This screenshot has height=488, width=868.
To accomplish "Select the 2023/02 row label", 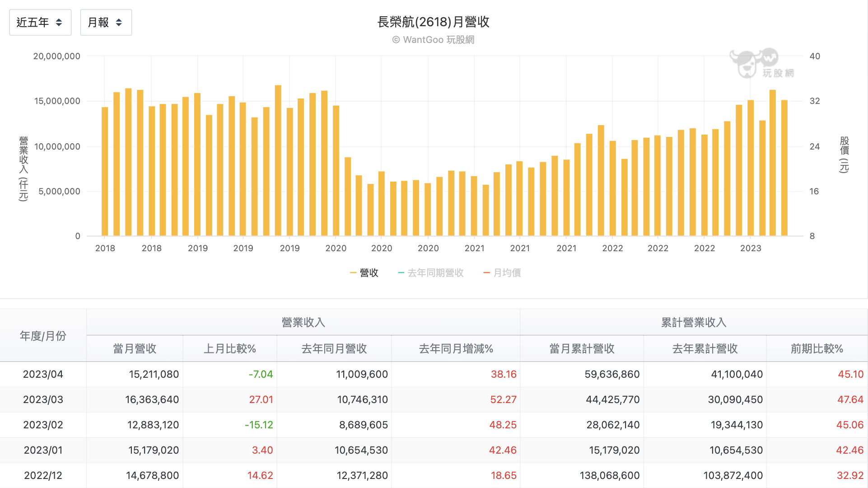I will pyautogui.click(x=43, y=425).
